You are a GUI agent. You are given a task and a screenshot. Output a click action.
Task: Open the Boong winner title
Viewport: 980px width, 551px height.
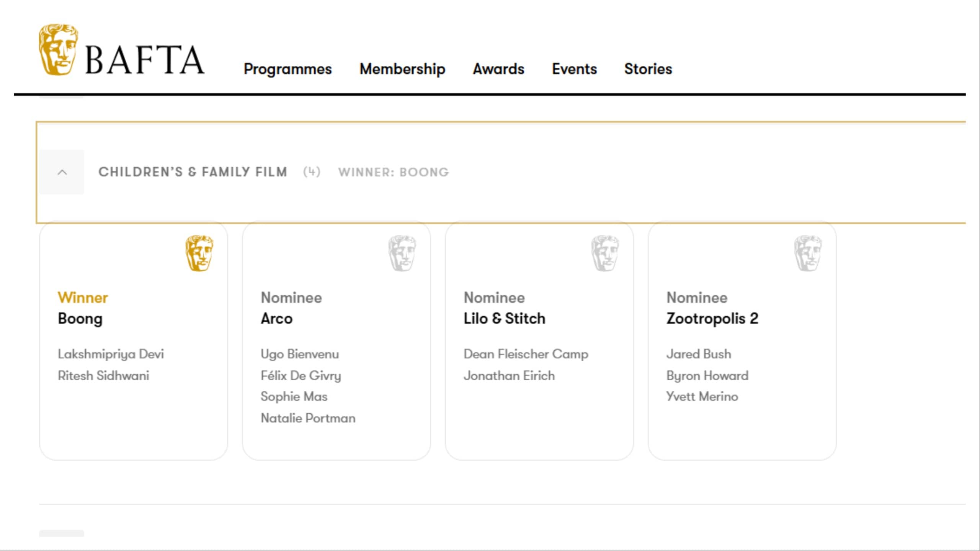tap(80, 319)
